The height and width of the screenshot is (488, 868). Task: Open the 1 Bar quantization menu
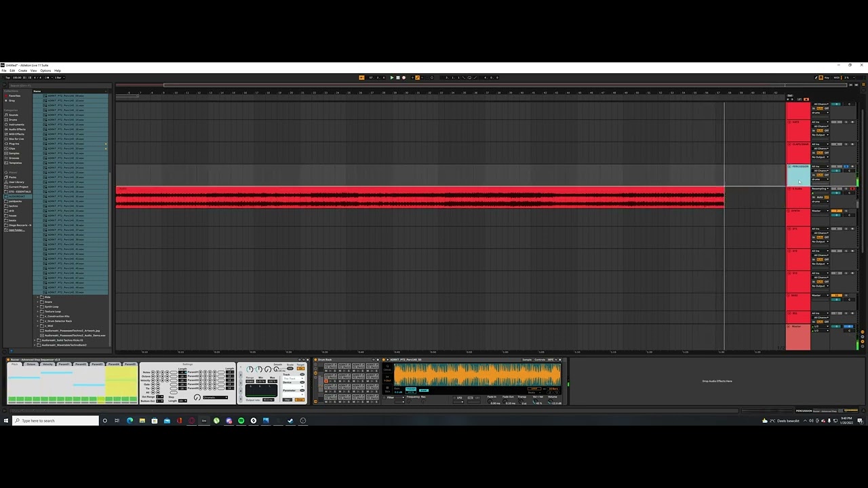[x=60, y=78]
